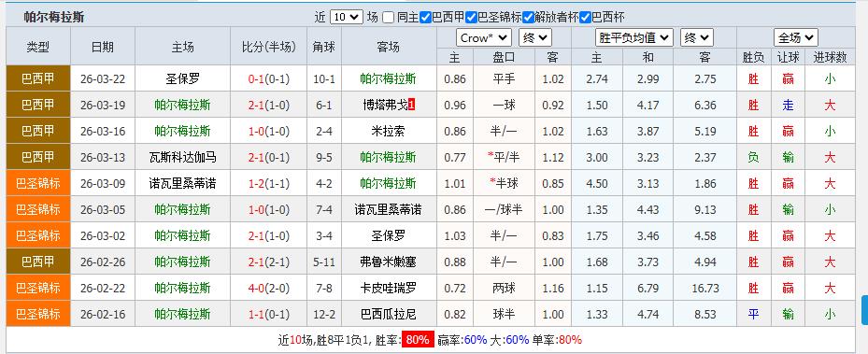Click the 平 result on the 26-02-16 row
This screenshot has width=868, height=354.
click(753, 314)
